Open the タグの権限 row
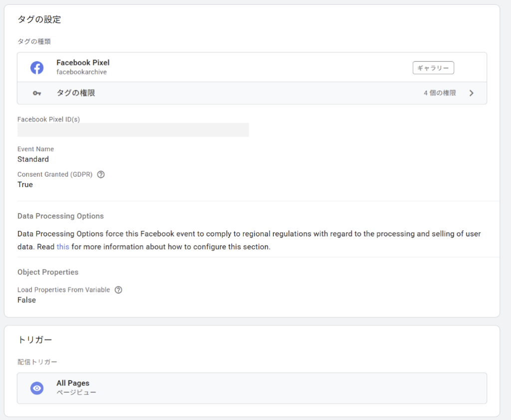The image size is (511, 420). tap(252, 93)
